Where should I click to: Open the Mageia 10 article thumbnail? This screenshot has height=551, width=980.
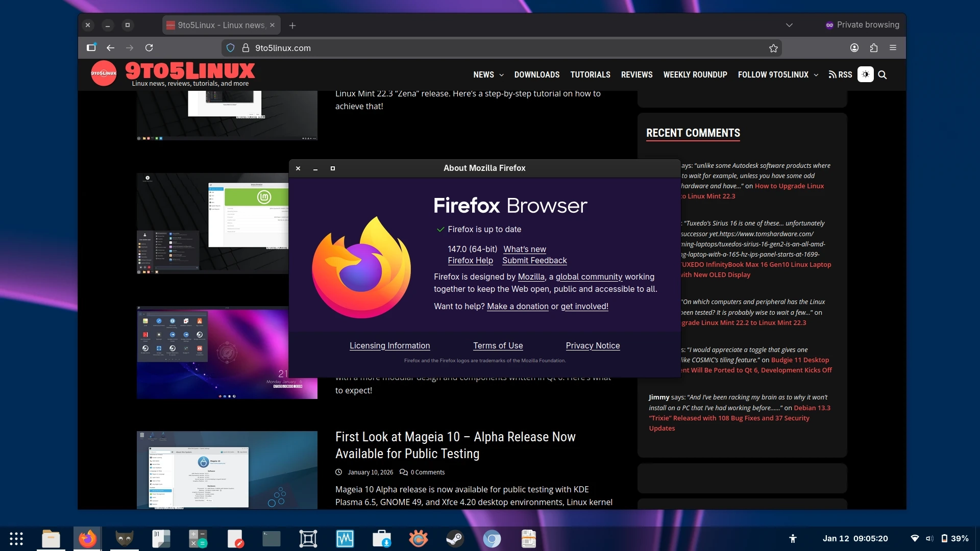click(227, 469)
